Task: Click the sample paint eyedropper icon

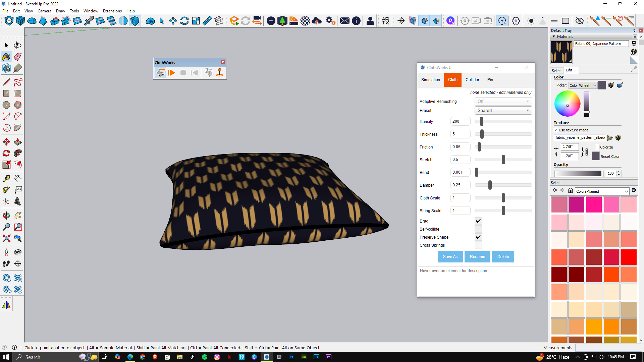Action: [x=634, y=69]
